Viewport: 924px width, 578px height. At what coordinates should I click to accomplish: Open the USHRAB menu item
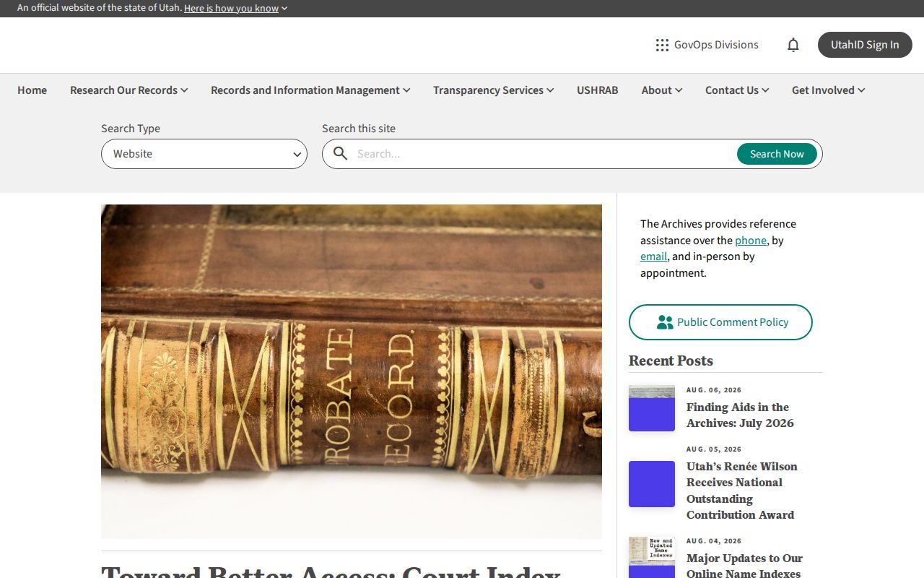coord(598,90)
